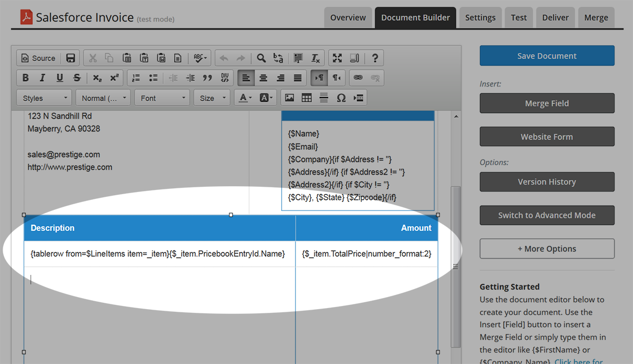633x364 pixels.
Task: Open the Merge tab
Action: [596, 18]
